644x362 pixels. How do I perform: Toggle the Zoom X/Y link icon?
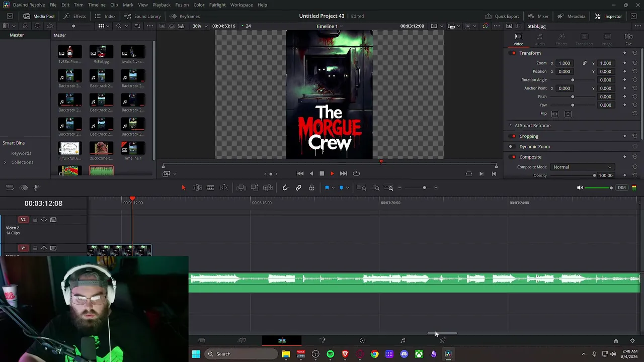point(585,63)
